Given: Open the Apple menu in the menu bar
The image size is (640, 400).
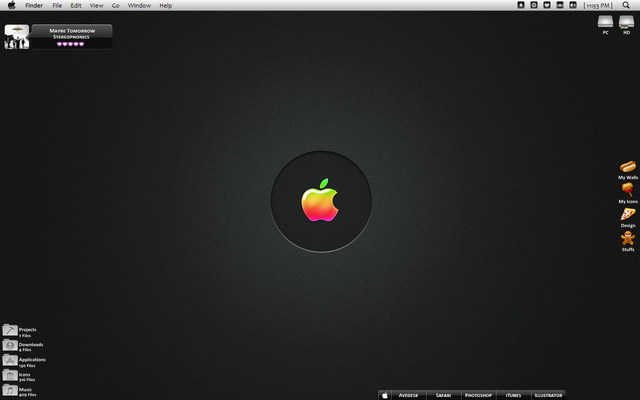Looking at the screenshot, I should [x=12, y=5].
